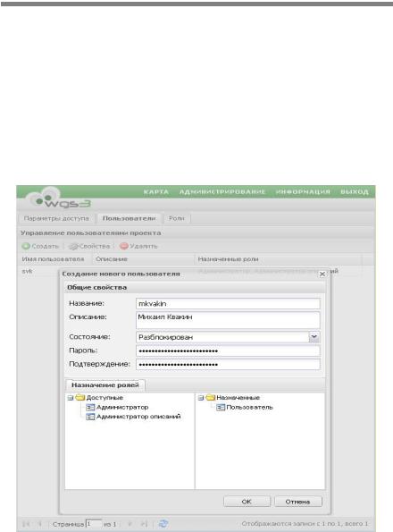Viewport: 393px width, 532px height.
Task: Open the ИНФОРМАЦИЯ menu item
Action: [x=303, y=192]
